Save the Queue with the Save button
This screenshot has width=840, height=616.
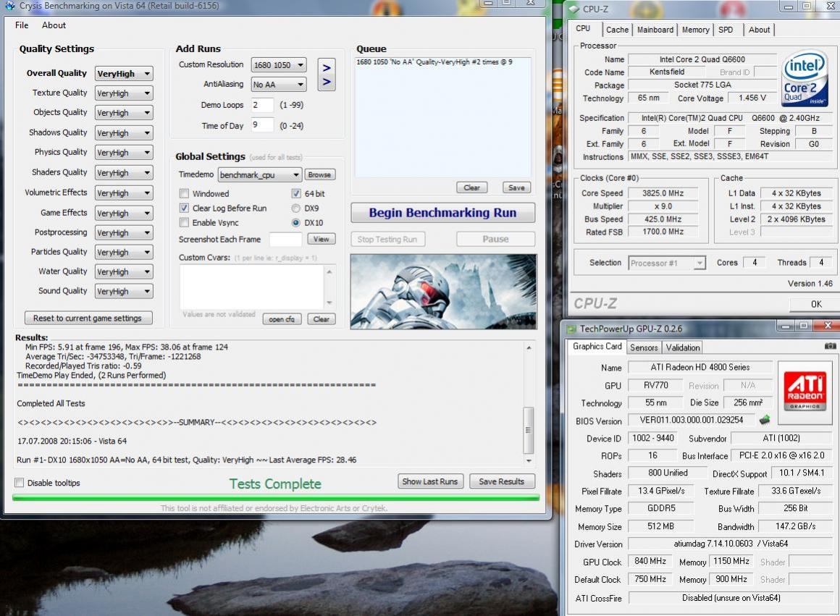pos(516,187)
